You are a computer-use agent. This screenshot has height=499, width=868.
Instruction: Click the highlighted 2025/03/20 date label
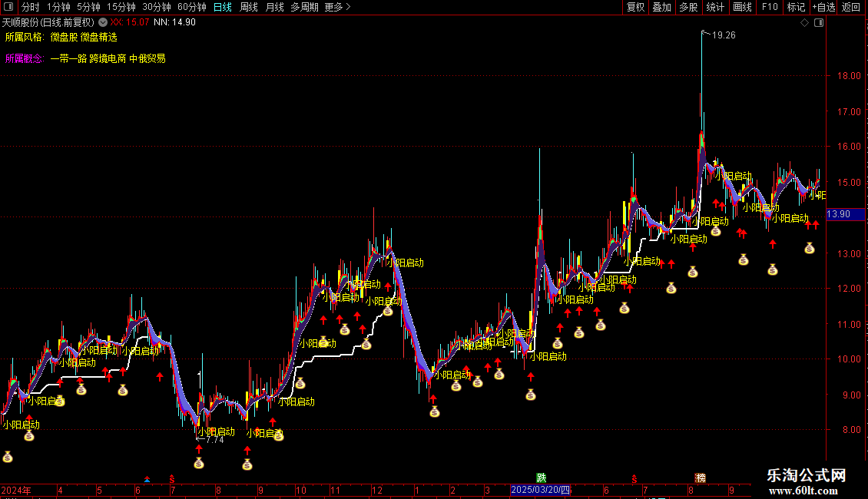pos(540,490)
